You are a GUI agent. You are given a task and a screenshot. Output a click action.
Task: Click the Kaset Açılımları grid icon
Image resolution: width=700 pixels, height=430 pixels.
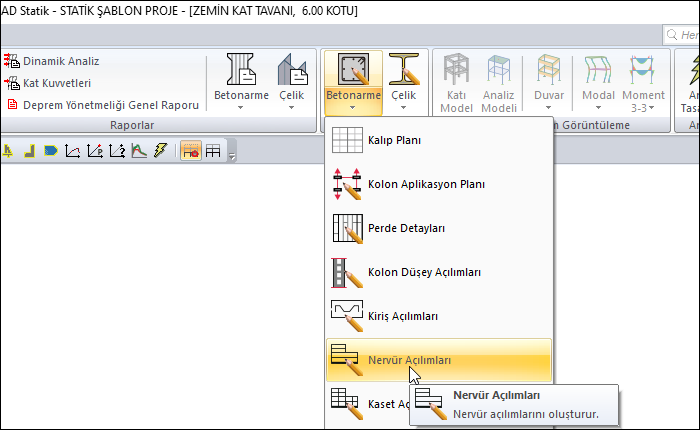(x=346, y=402)
